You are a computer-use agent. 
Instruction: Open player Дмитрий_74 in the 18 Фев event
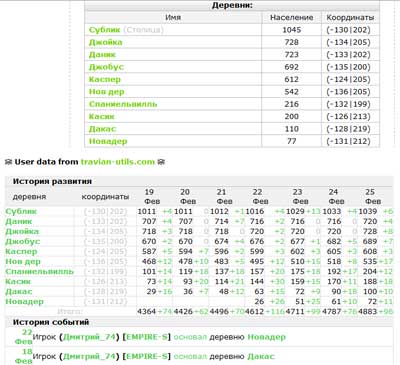(89, 356)
